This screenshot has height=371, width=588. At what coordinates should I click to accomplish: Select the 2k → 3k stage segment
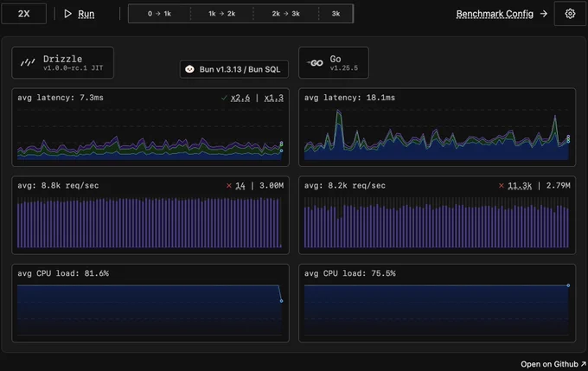click(285, 14)
